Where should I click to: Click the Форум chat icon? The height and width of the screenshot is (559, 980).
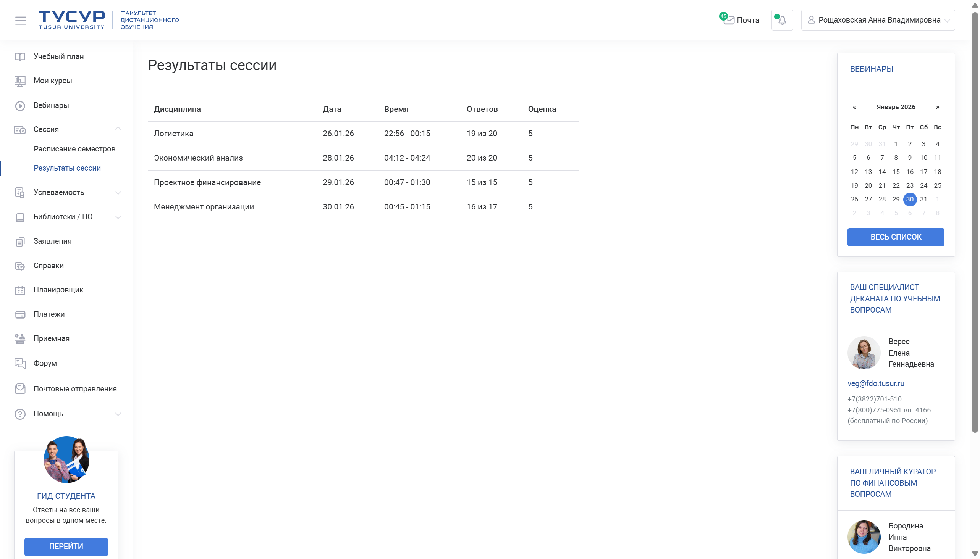pyautogui.click(x=20, y=363)
